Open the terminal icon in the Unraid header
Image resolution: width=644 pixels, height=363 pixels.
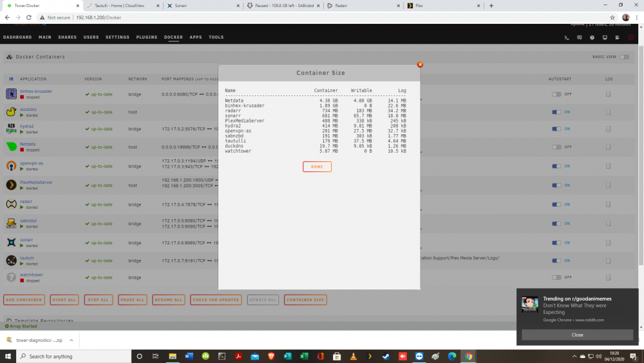567,37
